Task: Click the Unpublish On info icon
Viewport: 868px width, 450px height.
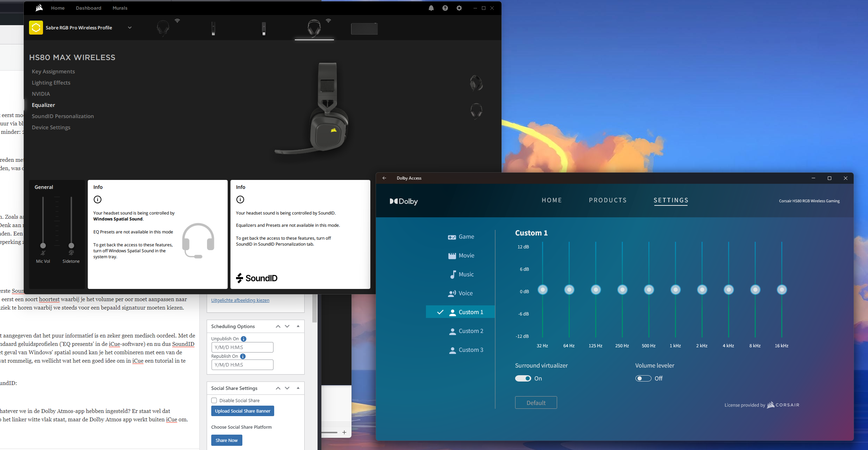Action: tap(244, 339)
